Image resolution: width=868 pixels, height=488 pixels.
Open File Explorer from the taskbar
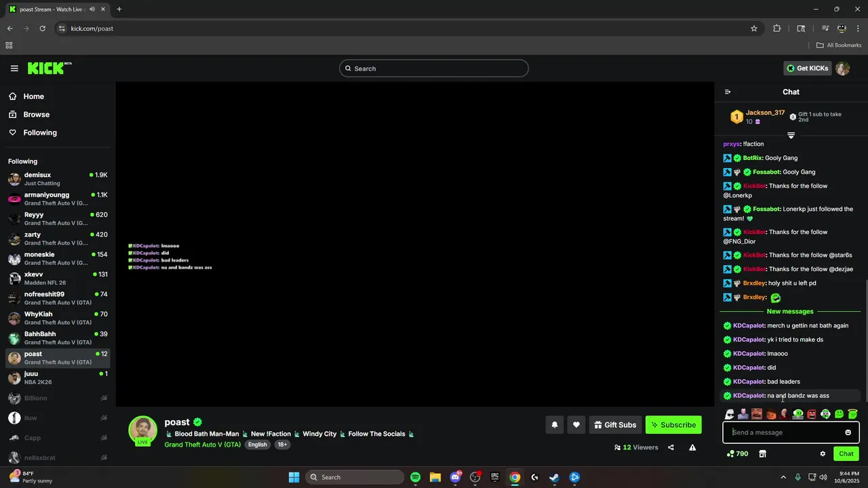pos(435,477)
